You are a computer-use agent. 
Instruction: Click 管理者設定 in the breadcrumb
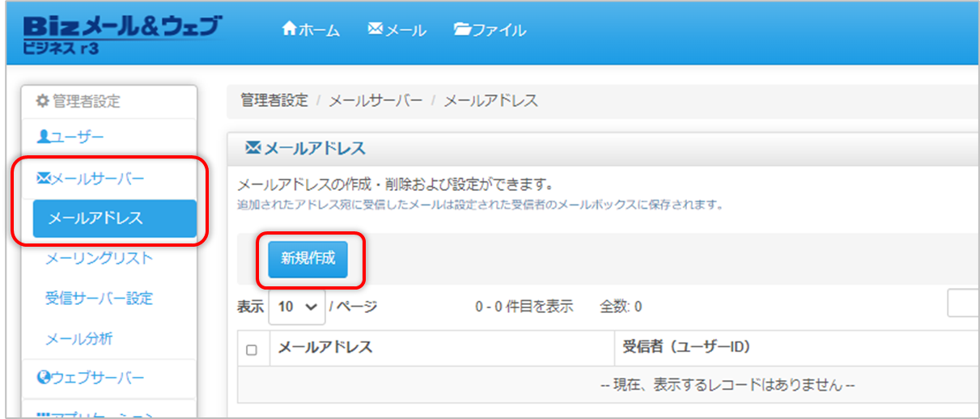pyautogui.click(x=274, y=101)
